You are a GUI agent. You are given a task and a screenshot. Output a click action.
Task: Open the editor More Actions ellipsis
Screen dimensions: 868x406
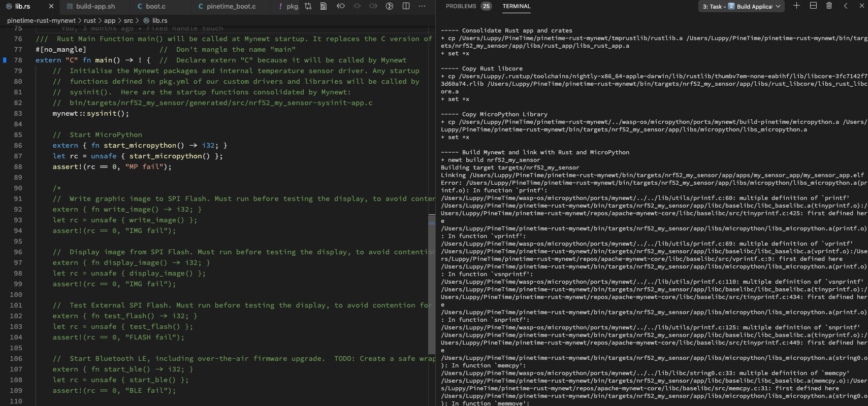tap(422, 6)
